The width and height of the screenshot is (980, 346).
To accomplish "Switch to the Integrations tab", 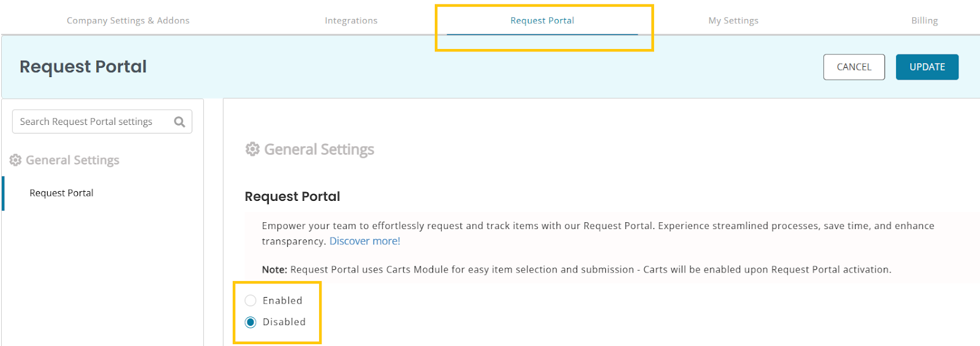I will (x=351, y=21).
